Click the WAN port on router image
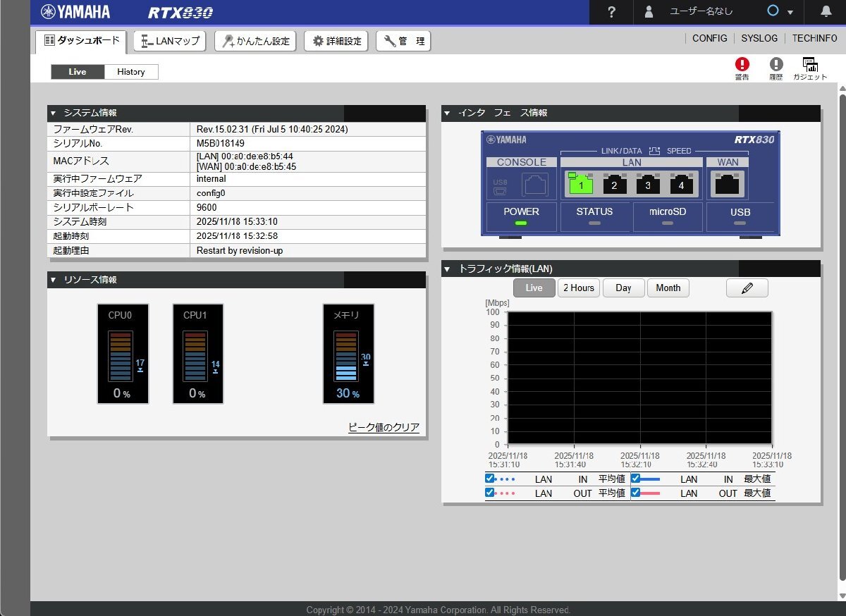 (x=728, y=185)
